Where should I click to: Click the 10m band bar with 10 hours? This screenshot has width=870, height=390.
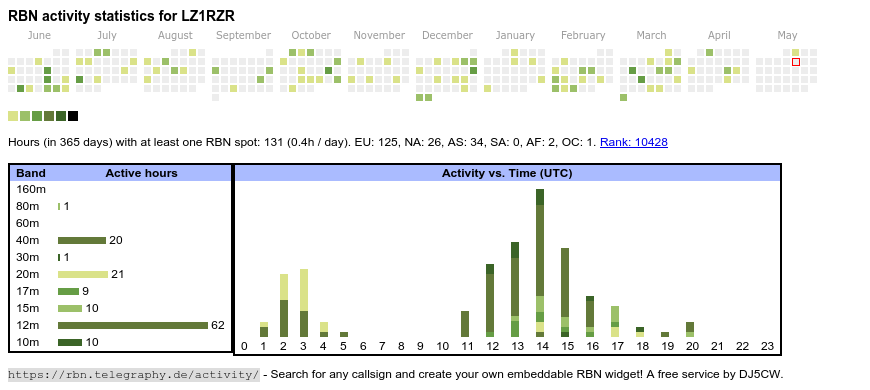click(70, 342)
